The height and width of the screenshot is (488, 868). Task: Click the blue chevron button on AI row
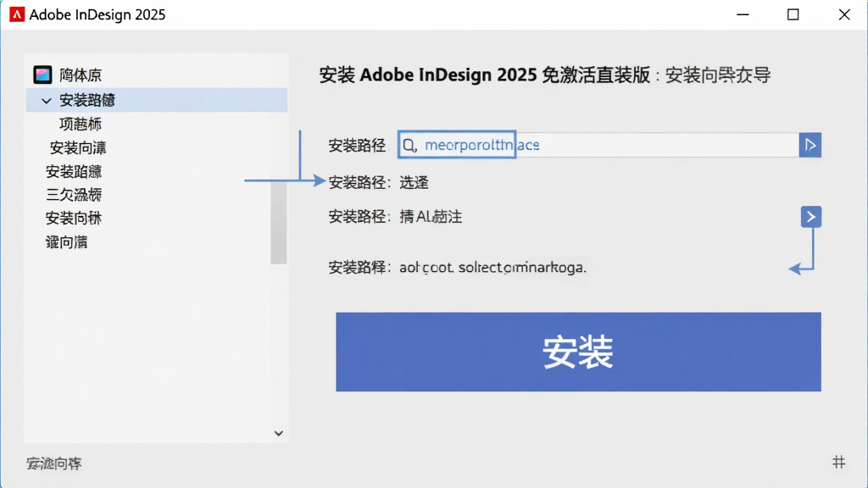pyautogui.click(x=811, y=217)
